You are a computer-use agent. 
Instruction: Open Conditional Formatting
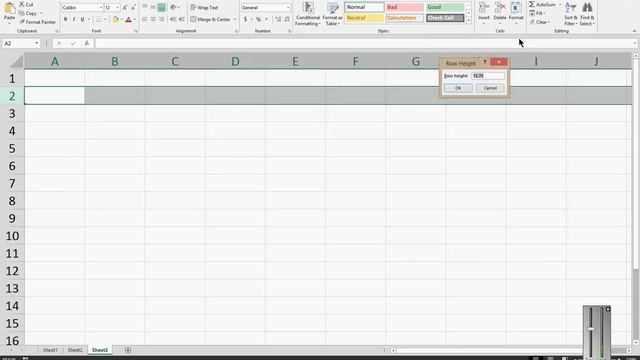tap(308, 14)
